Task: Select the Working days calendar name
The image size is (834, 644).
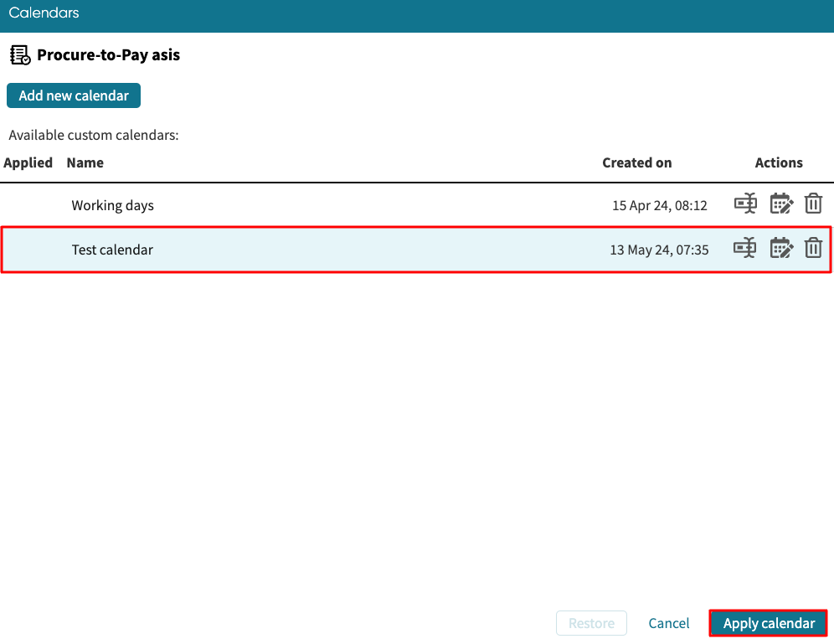Action: [112, 205]
